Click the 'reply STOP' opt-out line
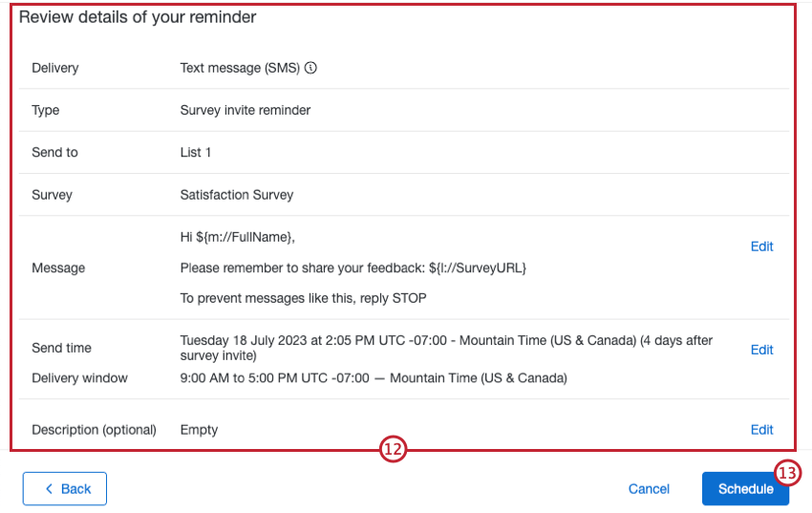 [304, 298]
